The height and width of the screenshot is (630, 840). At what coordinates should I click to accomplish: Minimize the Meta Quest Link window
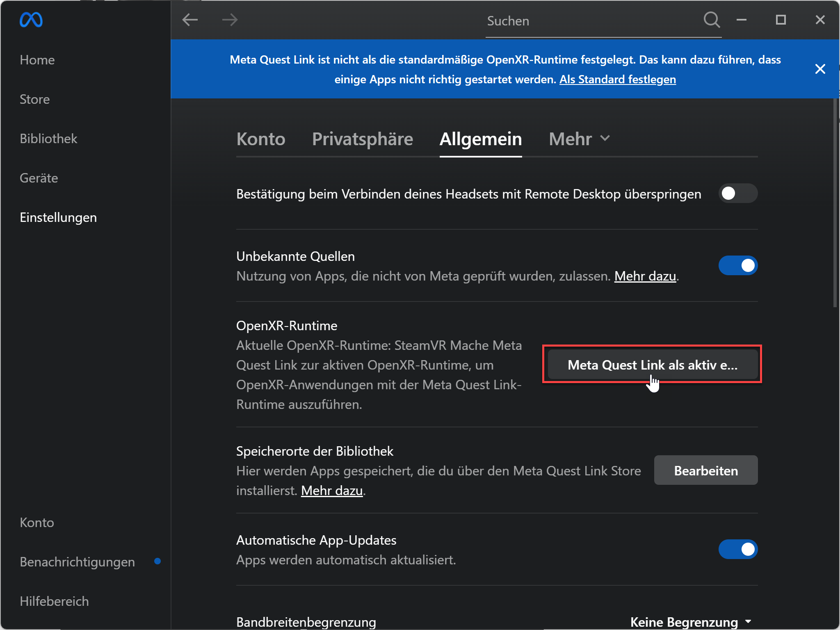[x=741, y=20]
